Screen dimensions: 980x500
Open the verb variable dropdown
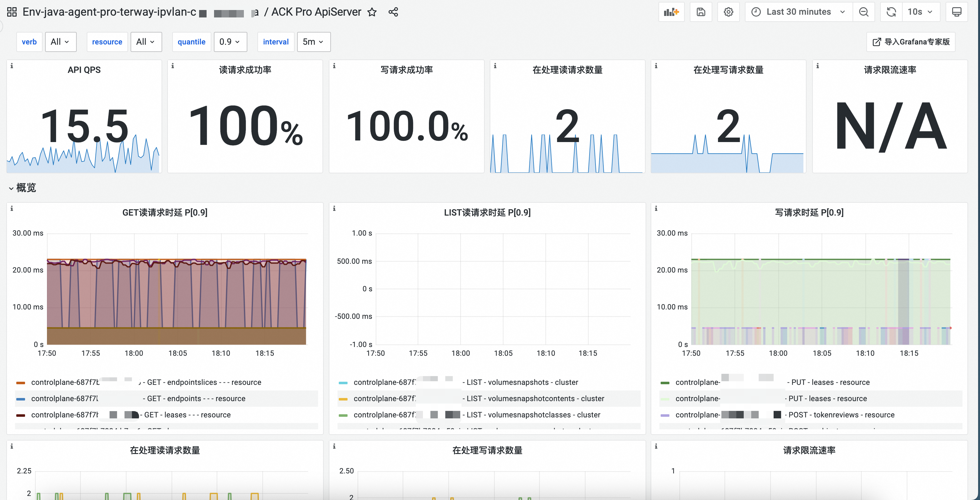(x=60, y=42)
